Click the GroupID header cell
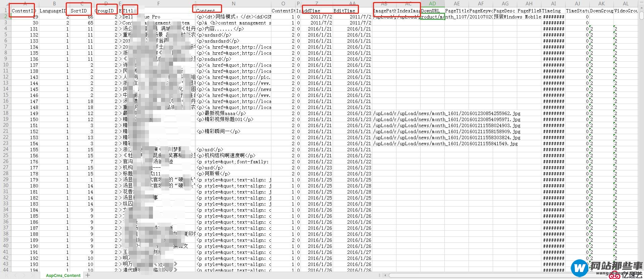The height and width of the screenshot is (279, 644). tap(106, 10)
